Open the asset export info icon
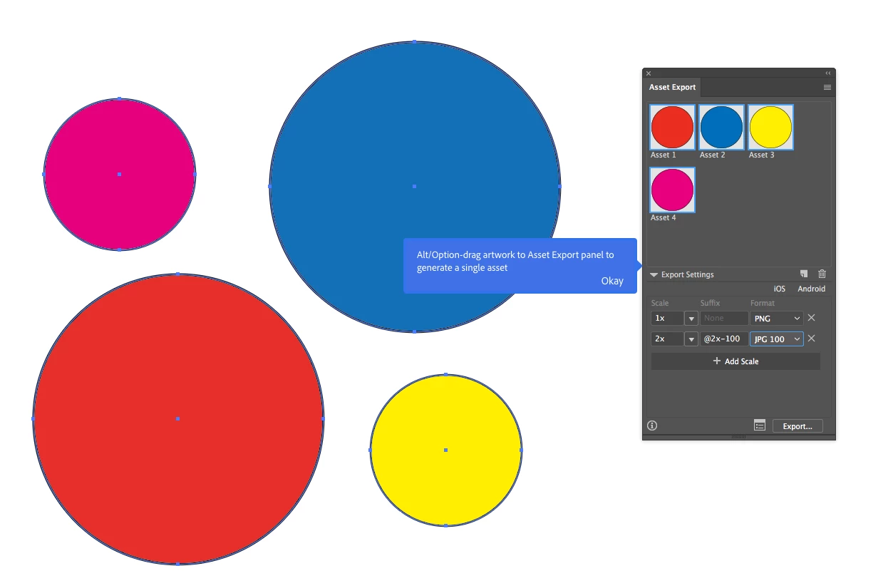Screen dimensions: 893x588 (x=652, y=425)
